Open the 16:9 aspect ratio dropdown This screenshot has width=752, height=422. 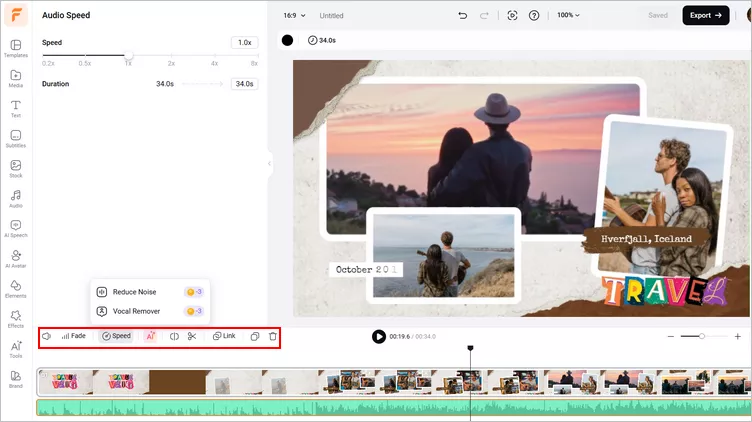(x=294, y=15)
